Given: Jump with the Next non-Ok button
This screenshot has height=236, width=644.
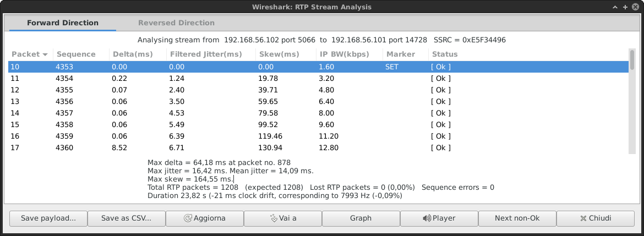Looking at the screenshot, I should pyautogui.click(x=517, y=218).
